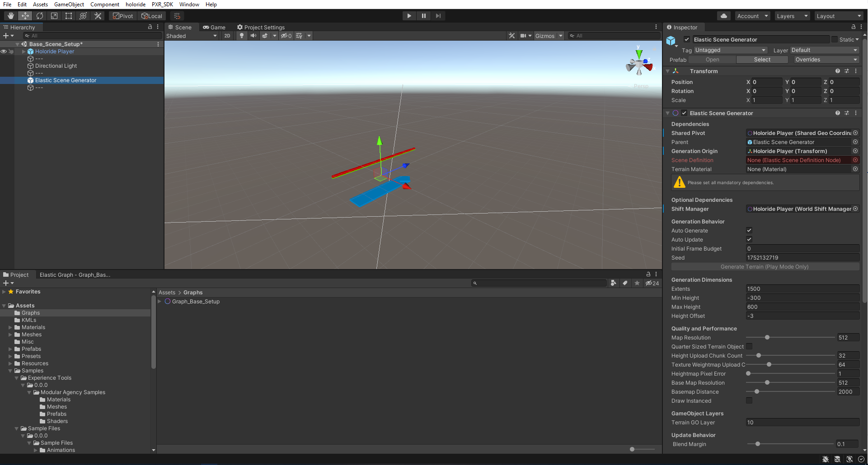Open cloud services icon

724,16
